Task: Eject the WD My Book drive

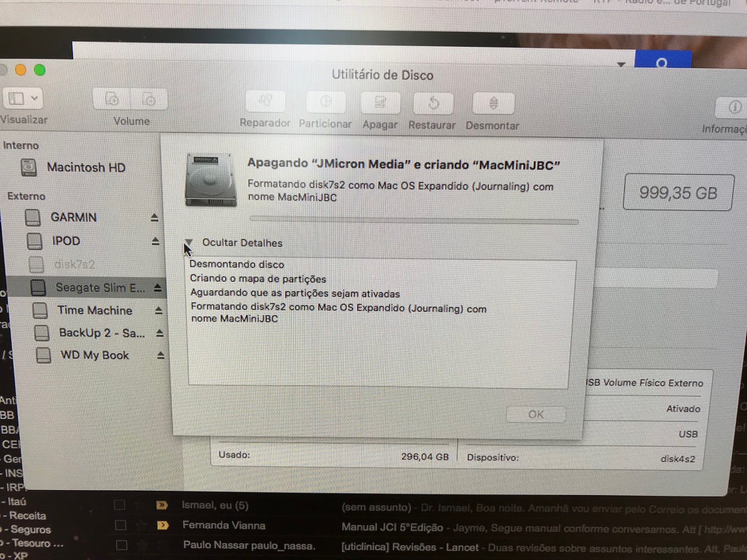Action: click(161, 356)
